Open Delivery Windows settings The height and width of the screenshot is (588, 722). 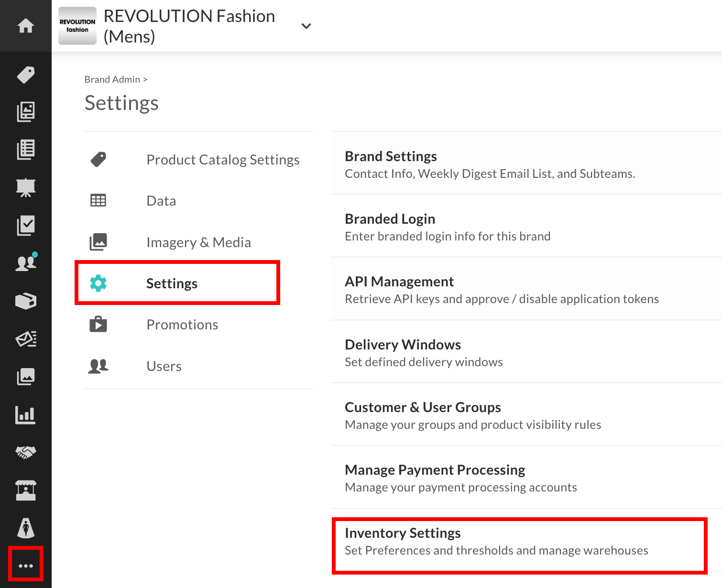403,345
